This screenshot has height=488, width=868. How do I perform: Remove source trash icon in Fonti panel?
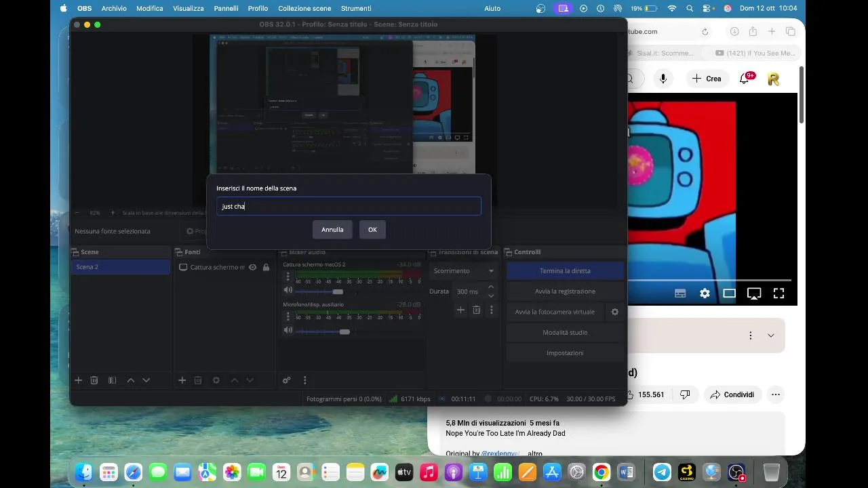click(198, 380)
